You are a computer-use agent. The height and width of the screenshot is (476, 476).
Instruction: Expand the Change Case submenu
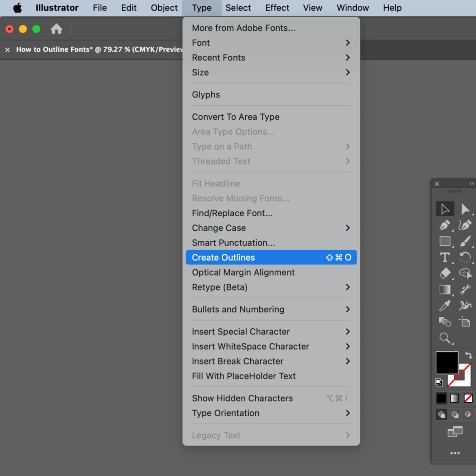click(271, 228)
